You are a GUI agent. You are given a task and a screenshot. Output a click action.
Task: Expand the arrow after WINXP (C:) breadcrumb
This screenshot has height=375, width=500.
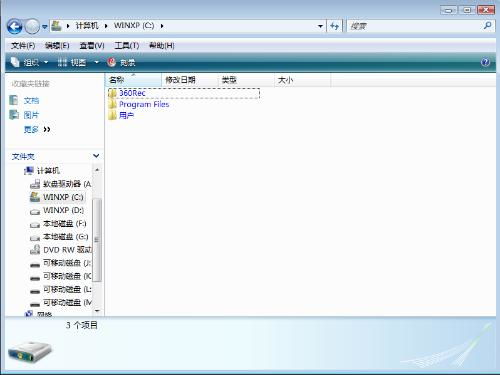pos(162,26)
